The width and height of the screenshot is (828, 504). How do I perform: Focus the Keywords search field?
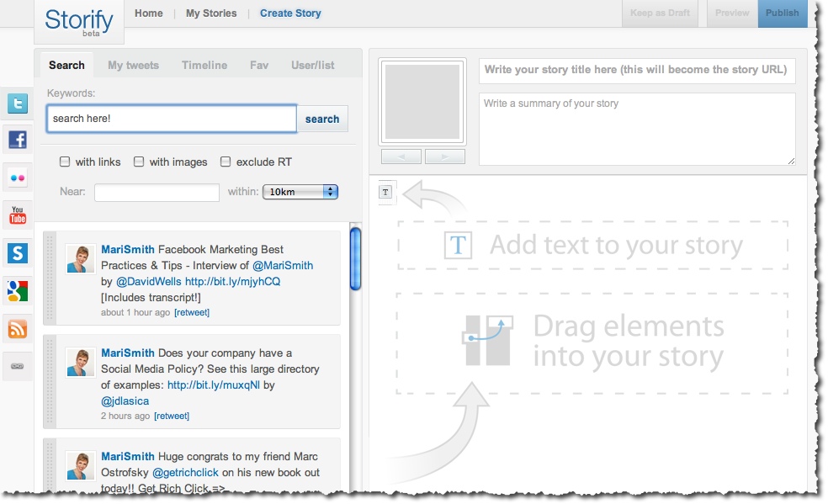172,118
